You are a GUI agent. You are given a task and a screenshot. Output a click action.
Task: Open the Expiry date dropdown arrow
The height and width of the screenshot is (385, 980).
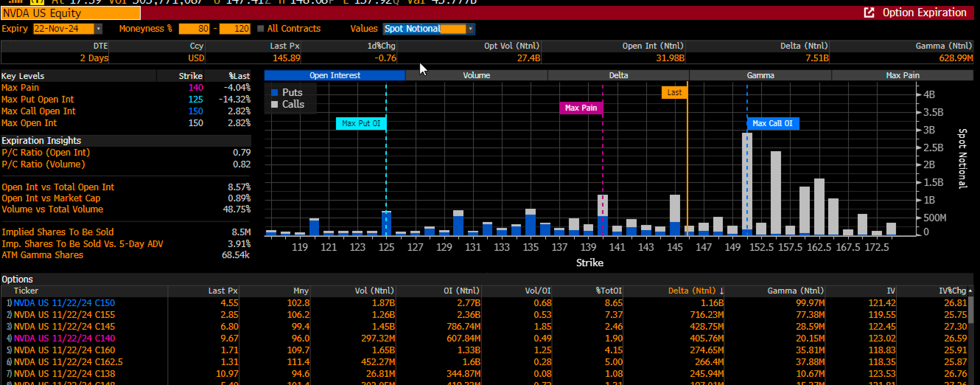[x=98, y=29]
